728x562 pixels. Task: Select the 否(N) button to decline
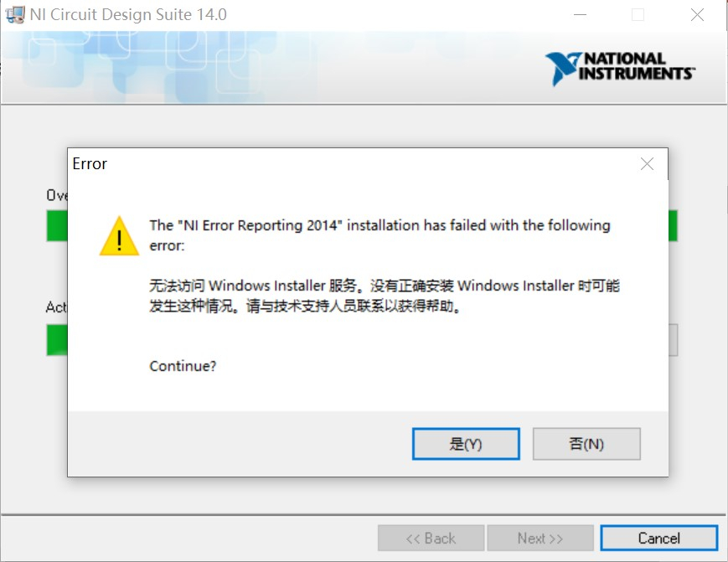(586, 444)
